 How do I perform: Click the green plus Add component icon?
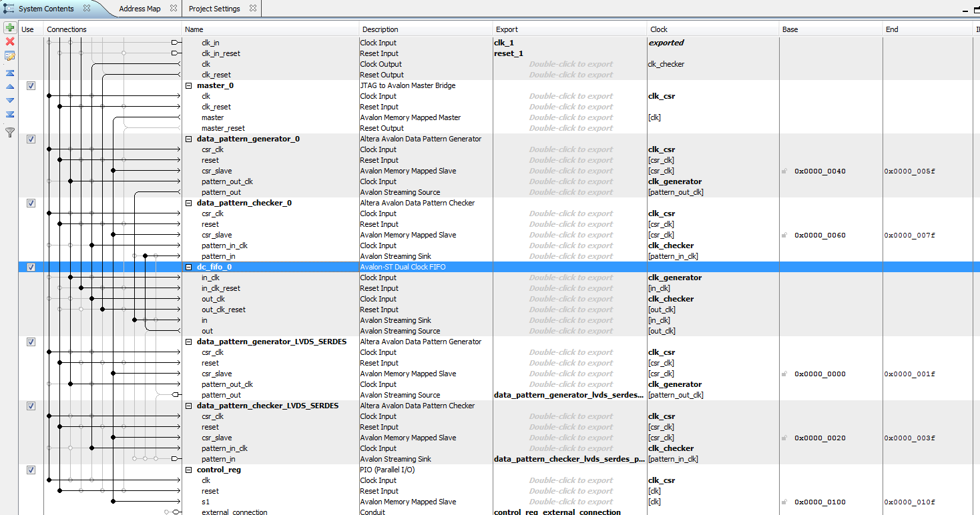(x=9, y=28)
